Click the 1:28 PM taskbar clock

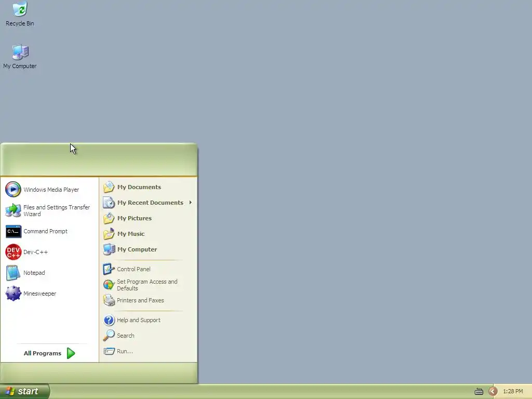pyautogui.click(x=513, y=392)
